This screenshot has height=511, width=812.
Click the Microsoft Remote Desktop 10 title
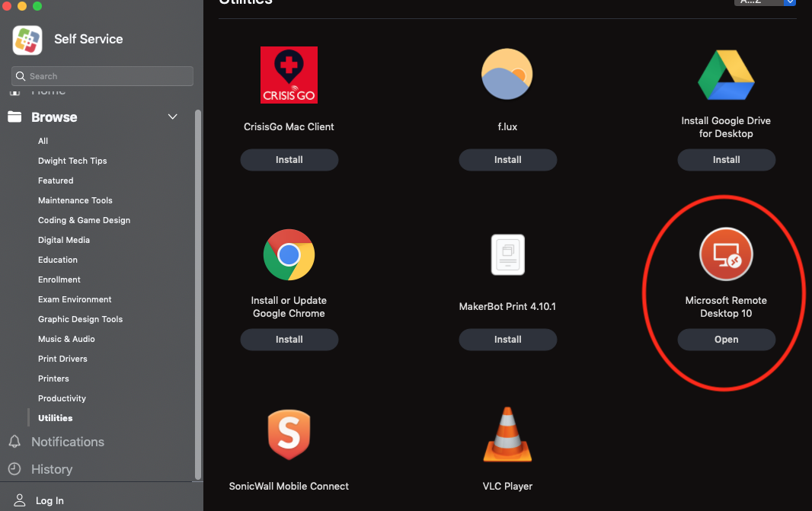click(726, 306)
